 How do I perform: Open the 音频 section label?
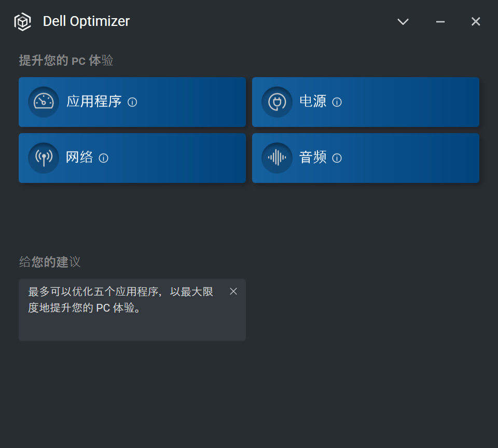tap(313, 158)
